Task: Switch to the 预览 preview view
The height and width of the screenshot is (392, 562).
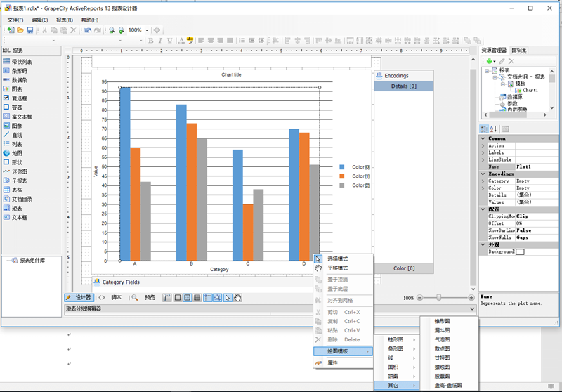Action: coord(149,298)
